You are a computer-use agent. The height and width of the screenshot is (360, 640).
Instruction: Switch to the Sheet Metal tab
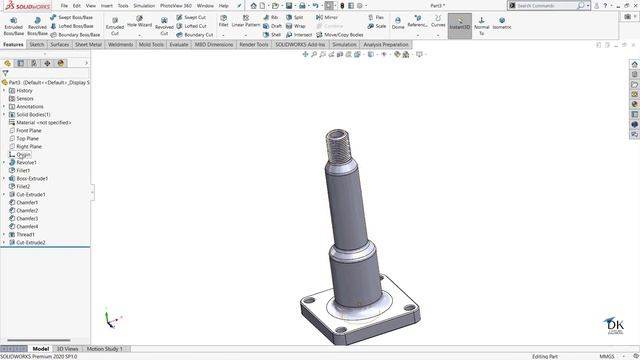pos(88,44)
